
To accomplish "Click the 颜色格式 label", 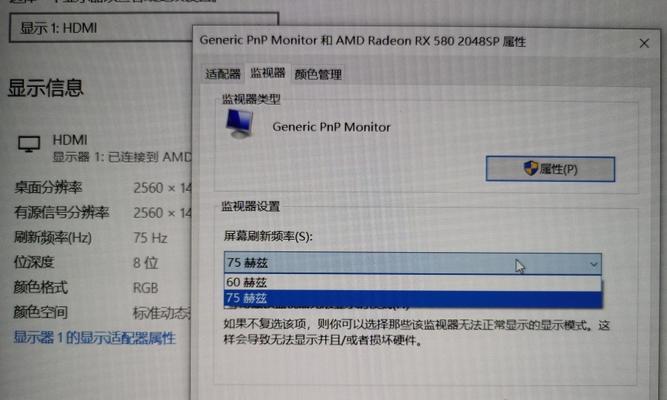I will pyautogui.click(x=40, y=287).
